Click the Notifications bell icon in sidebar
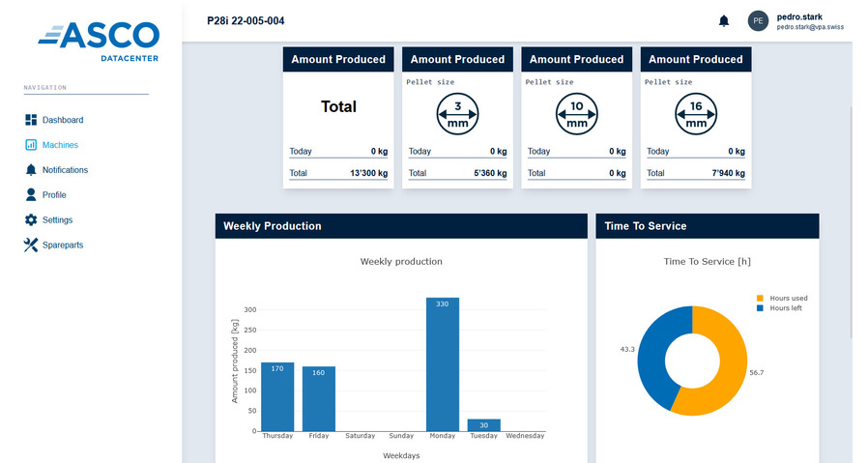The width and height of the screenshot is (868, 463). pos(31,170)
